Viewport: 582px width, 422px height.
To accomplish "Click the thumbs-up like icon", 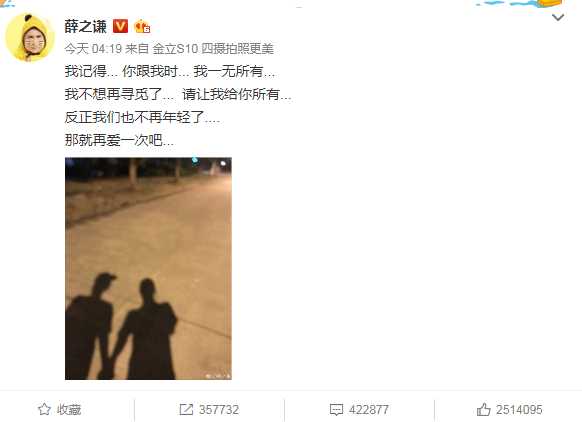I will pyautogui.click(x=484, y=409).
